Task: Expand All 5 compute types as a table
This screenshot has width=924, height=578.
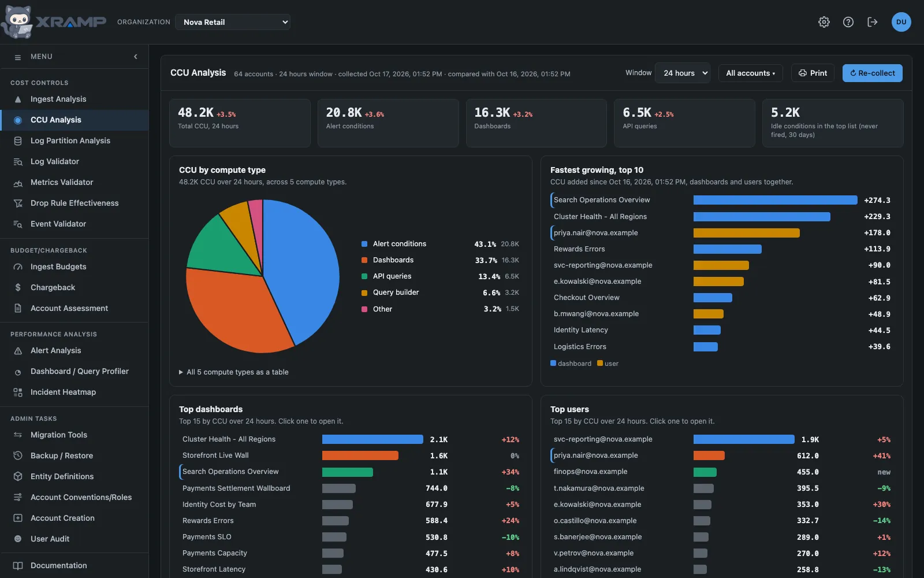Action: (234, 372)
